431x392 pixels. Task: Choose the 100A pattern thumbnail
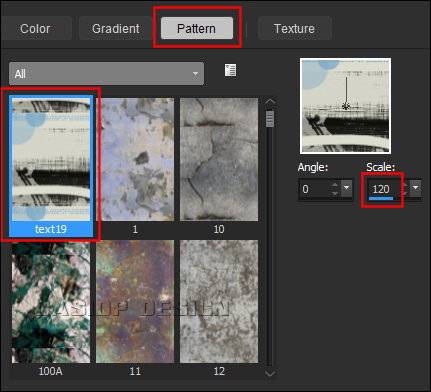coord(51,308)
